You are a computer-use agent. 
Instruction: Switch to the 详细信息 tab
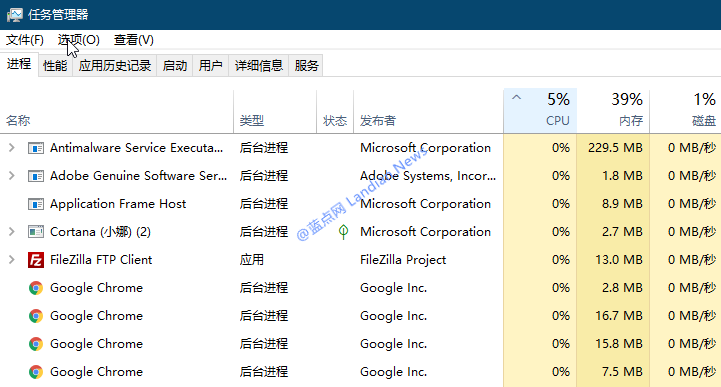click(x=259, y=66)
